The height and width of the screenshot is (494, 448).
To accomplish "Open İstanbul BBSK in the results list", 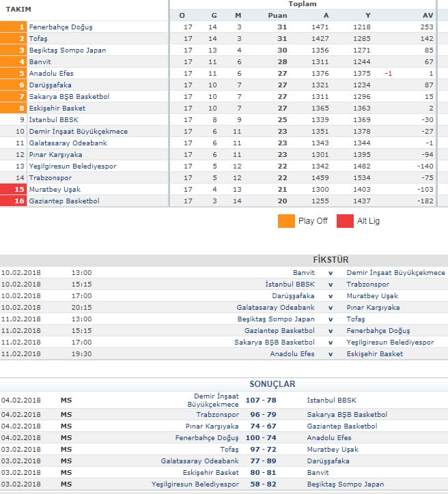I will [331, 401].
